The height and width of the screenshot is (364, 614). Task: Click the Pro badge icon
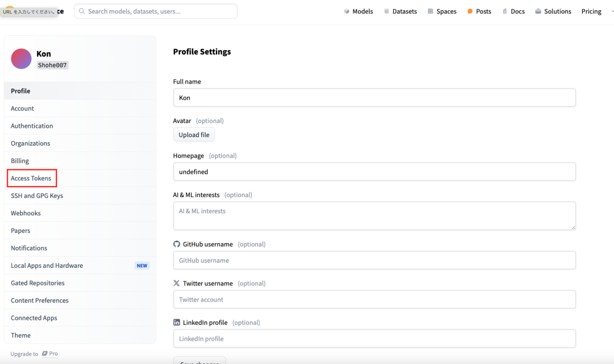point(45,354)
